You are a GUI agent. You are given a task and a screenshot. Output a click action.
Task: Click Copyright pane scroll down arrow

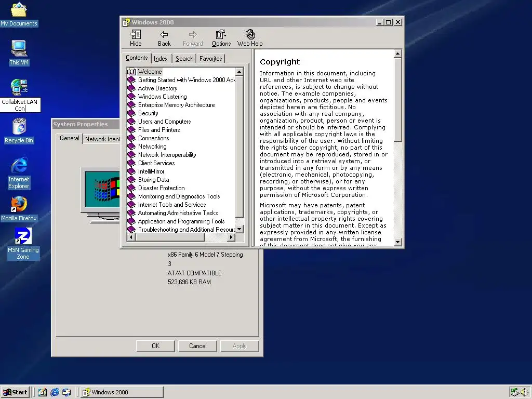coord(397,242)
